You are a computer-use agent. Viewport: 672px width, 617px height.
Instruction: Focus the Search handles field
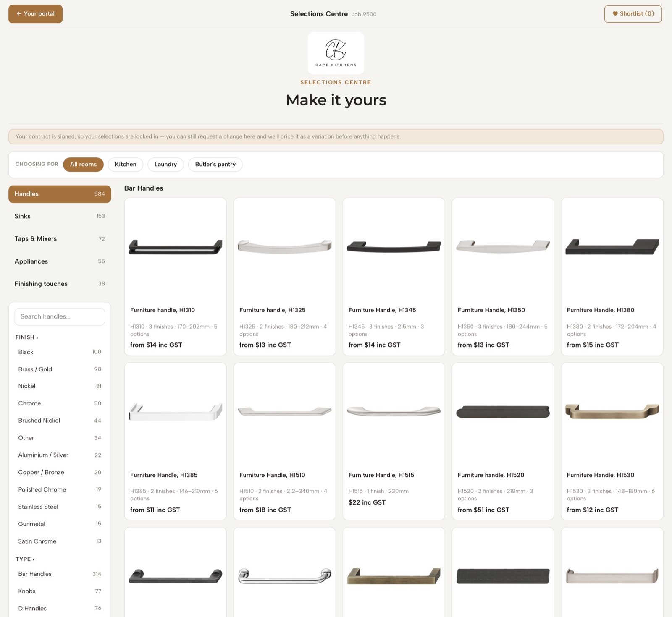tap(60, 316)
